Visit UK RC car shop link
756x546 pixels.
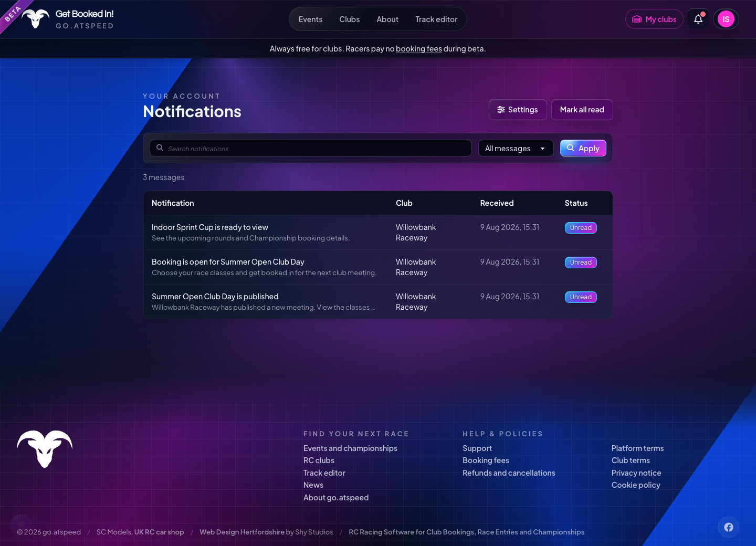tap(159, 532)
